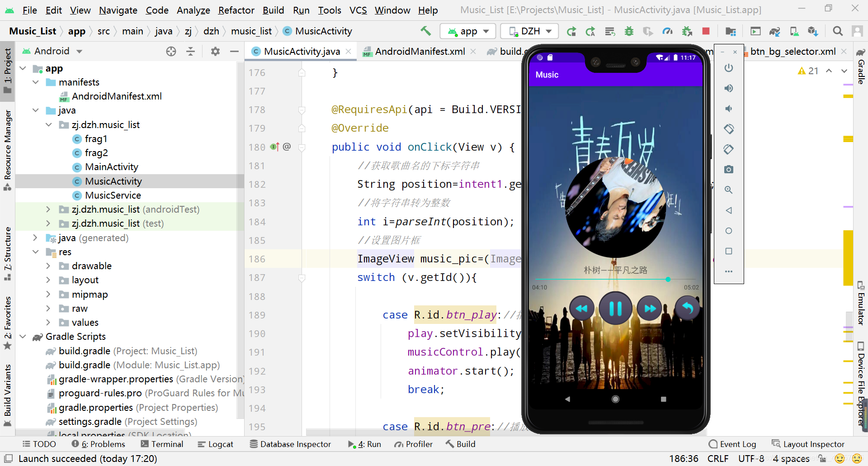The width and height of the screenshot is (868, 466).
Task: Click the red Stop app icon
Action: pos(706,31)
